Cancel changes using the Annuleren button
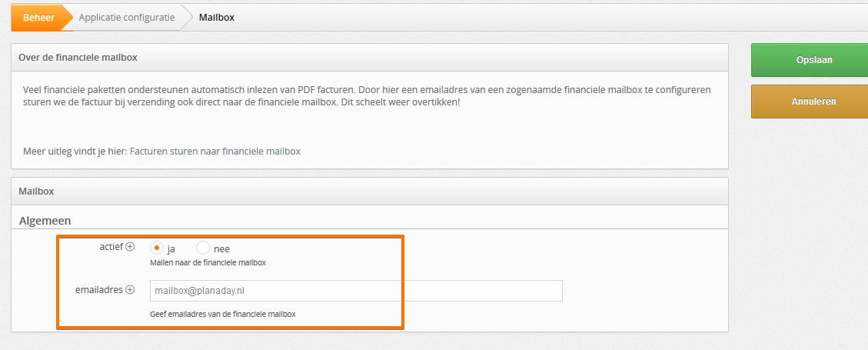The image size is (868, 350). [810, 102]
